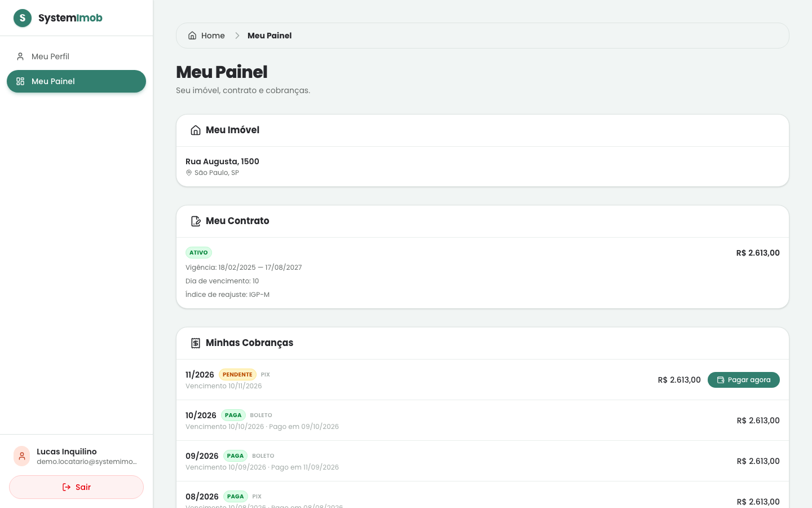Click the Vencimento 10/11/2026 due date text
Image resolution: width=812 pixels, height=508 pixels.
pyautogui.click(x=224, y=386)
